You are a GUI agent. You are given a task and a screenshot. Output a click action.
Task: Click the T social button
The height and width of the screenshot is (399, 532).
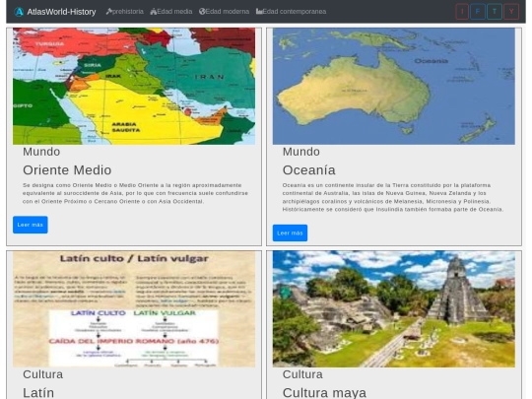(x=495, y=12)
